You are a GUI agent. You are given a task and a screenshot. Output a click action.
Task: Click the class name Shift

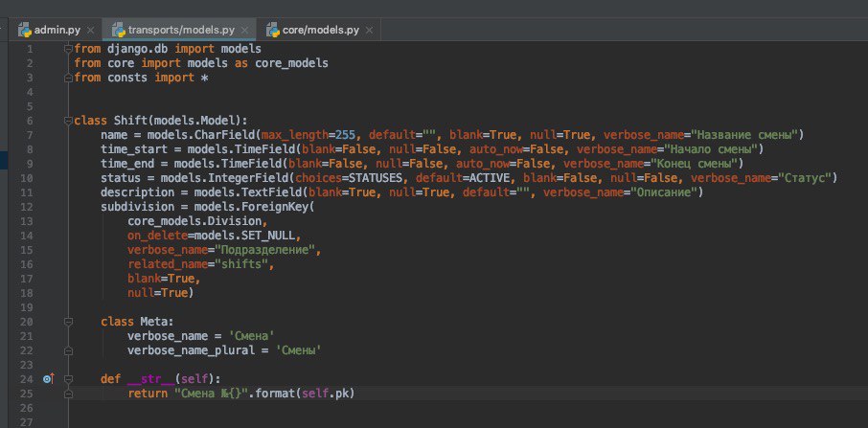(131, 121)
